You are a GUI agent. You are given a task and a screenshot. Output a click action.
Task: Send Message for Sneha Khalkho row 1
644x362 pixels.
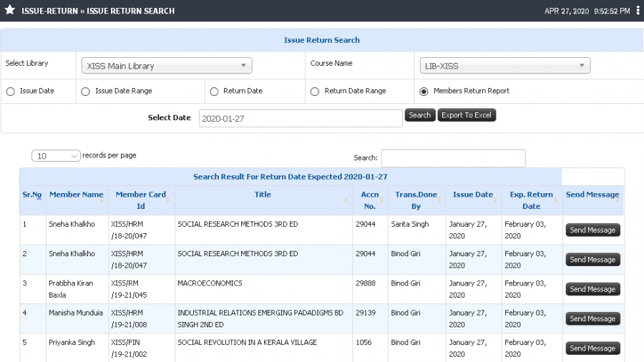click(x=592, y=230)
